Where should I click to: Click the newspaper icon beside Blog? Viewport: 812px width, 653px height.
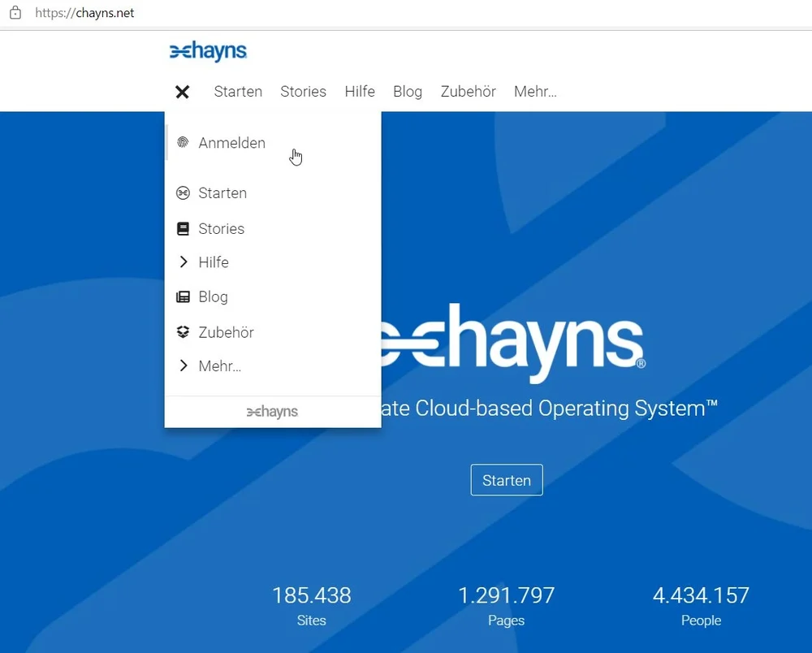(x=183, y=296)
